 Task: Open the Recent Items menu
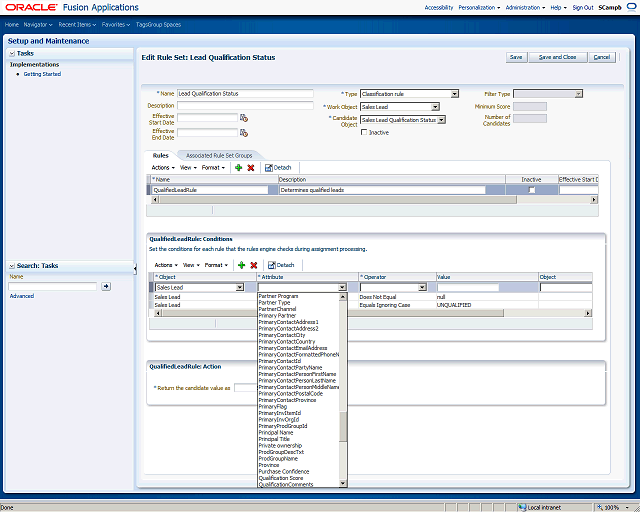(x=77, y=24)
